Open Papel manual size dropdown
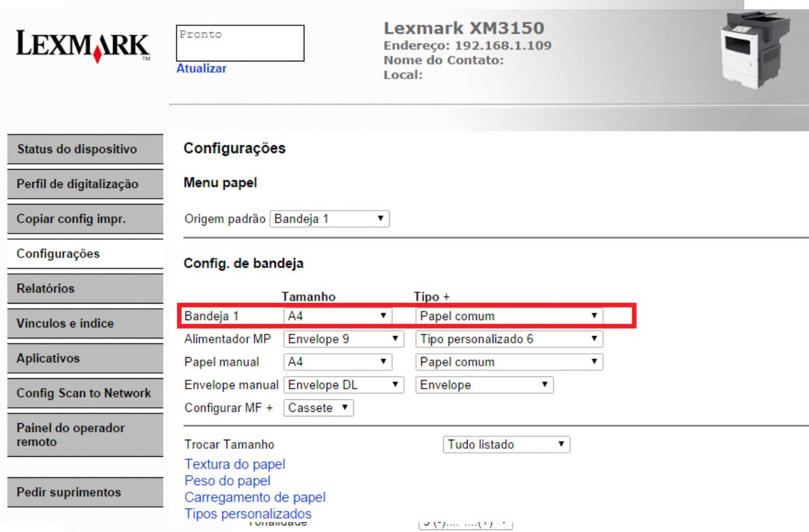Viewport: 809px width, 532px height. click(x=338, y=362)
